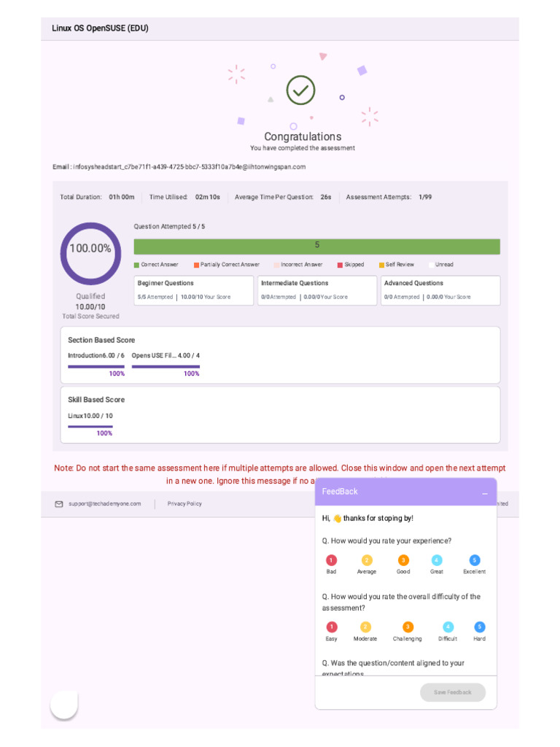
Task: Click the Linux skill progress bar
Action: pos(90,426)
